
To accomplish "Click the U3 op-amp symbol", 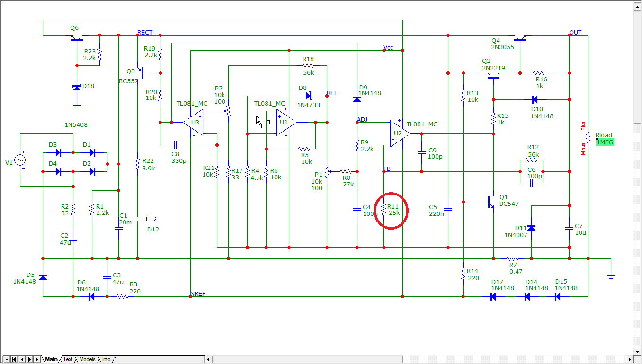I will [x=194, y=123].
